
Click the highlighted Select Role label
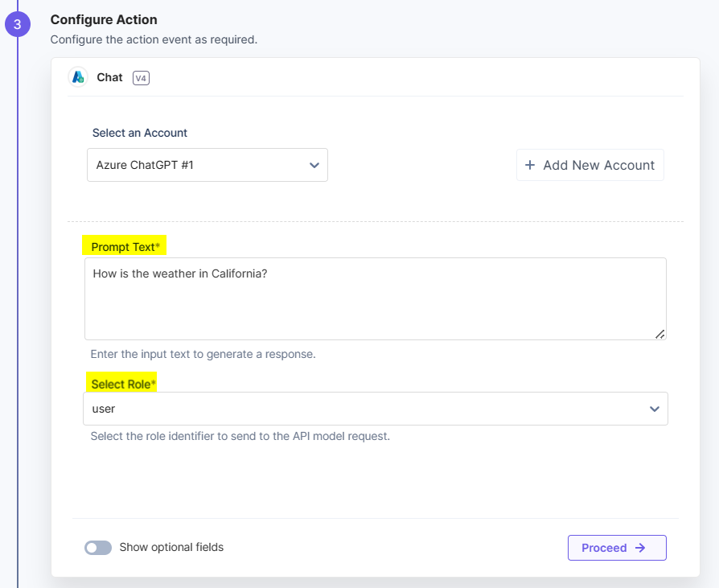[x=121, y=384]
